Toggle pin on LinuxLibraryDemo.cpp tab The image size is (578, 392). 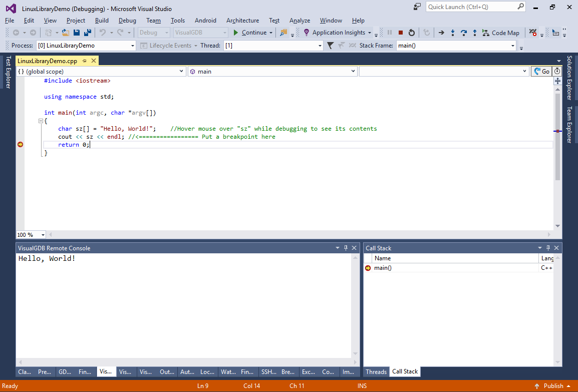tap(85, 61)
